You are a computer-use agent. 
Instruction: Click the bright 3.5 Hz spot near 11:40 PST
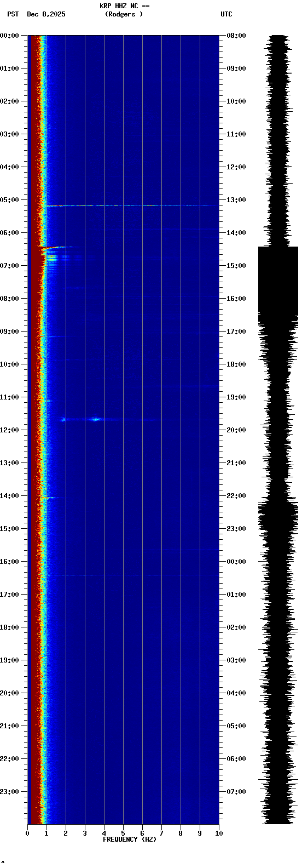[x=97, y=419]
